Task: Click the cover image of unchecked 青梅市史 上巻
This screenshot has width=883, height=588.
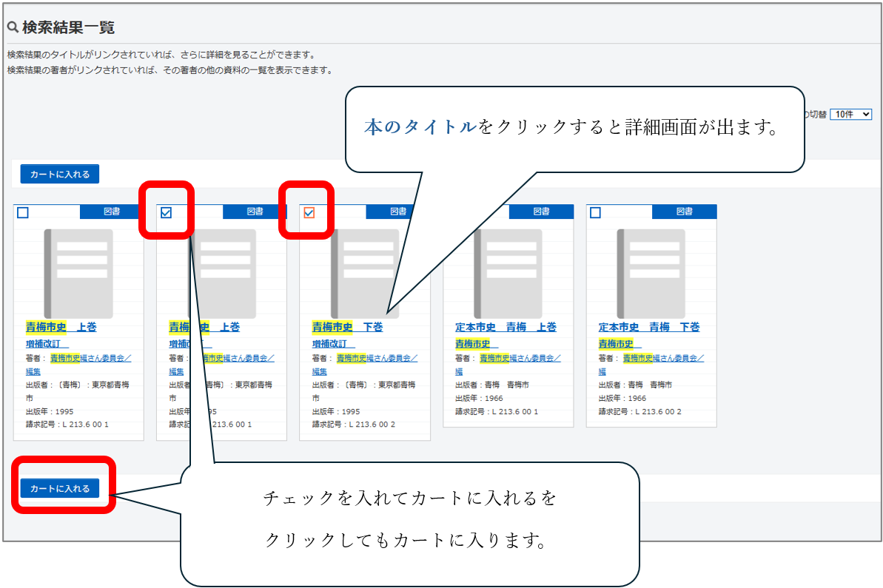Action: point(78,274)
